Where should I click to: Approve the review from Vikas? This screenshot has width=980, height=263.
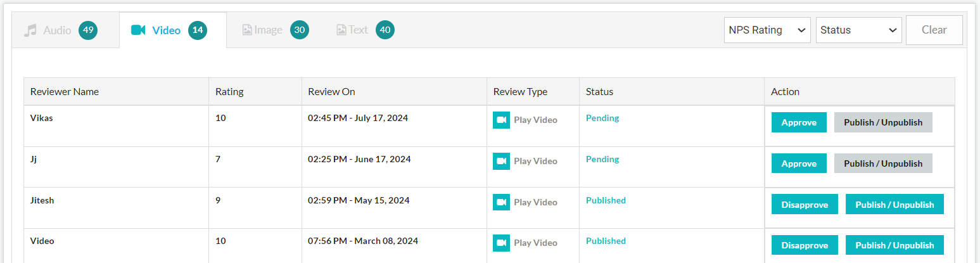click(799, 122)
